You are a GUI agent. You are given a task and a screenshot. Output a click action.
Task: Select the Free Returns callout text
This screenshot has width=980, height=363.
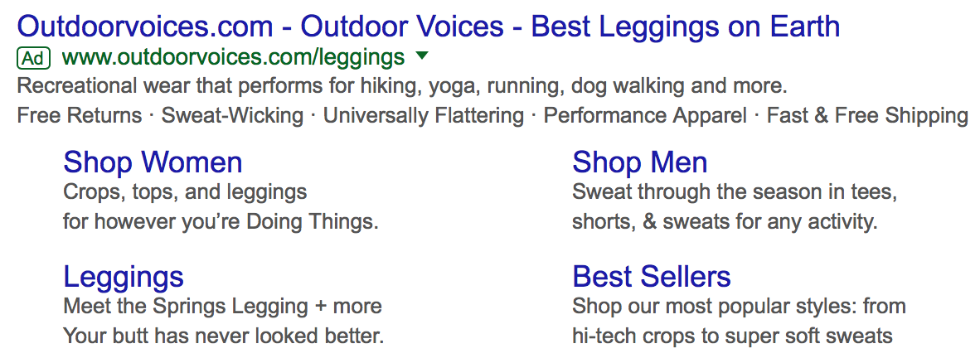click(x=80, y=115)
